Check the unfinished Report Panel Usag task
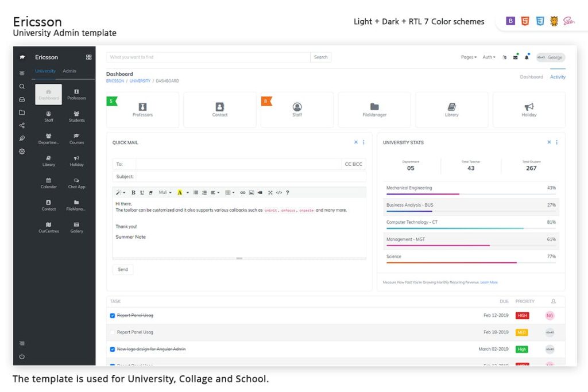 113,332
